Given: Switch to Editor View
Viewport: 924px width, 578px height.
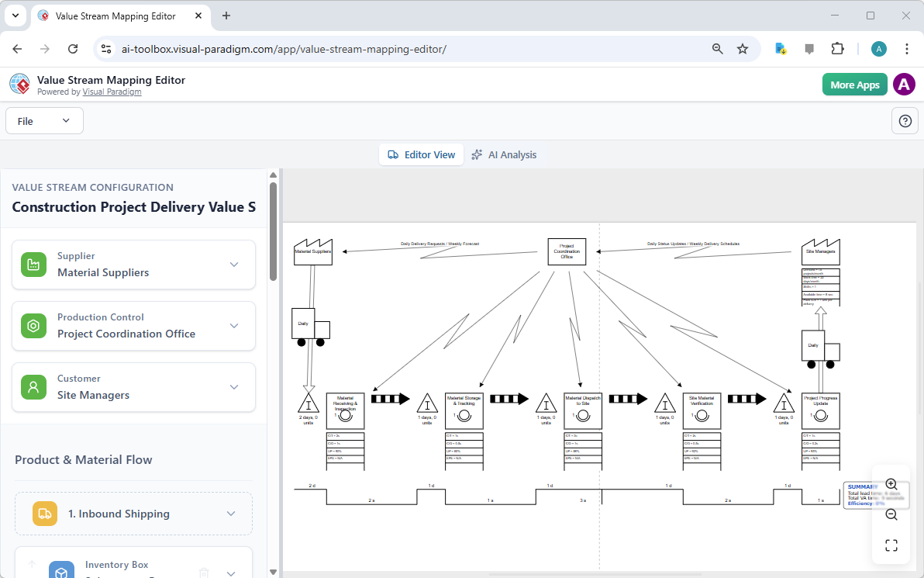Looking at the screenshot, I should click(421, 154).
